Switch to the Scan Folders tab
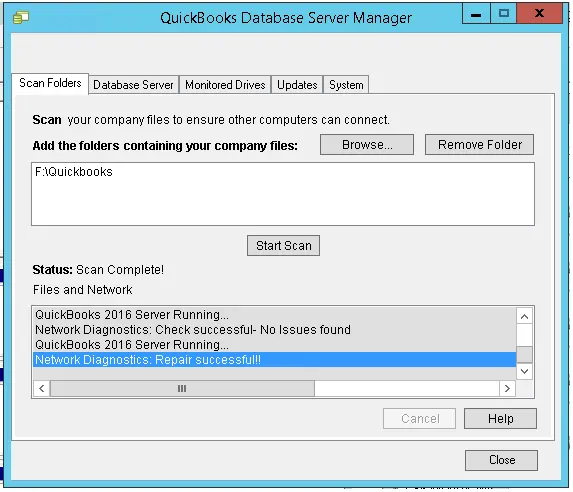This screenshot has height=492, width=573. (x=50, y=83)
